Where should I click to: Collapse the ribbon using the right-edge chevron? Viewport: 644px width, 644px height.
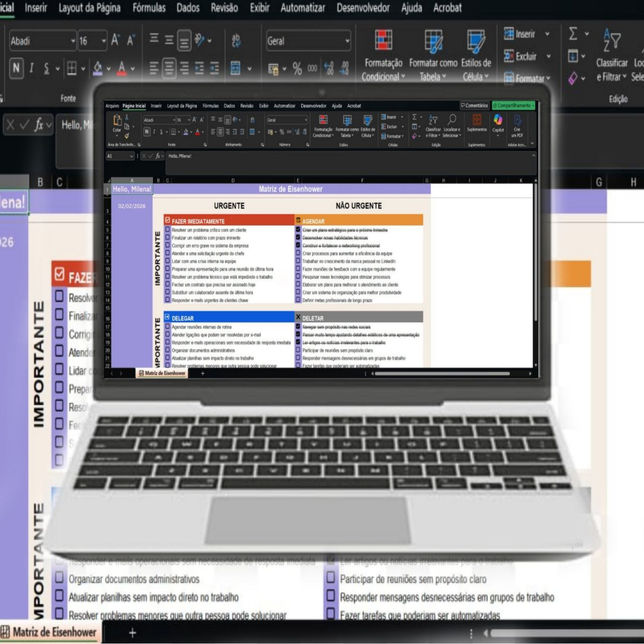click(x=532, y=144)
